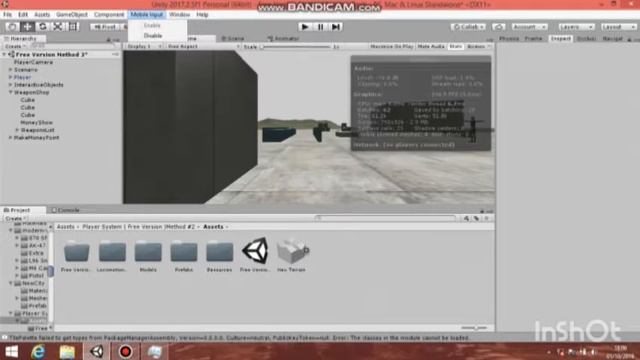Select the Scale tool in toolbar

[x=58, y=27]
